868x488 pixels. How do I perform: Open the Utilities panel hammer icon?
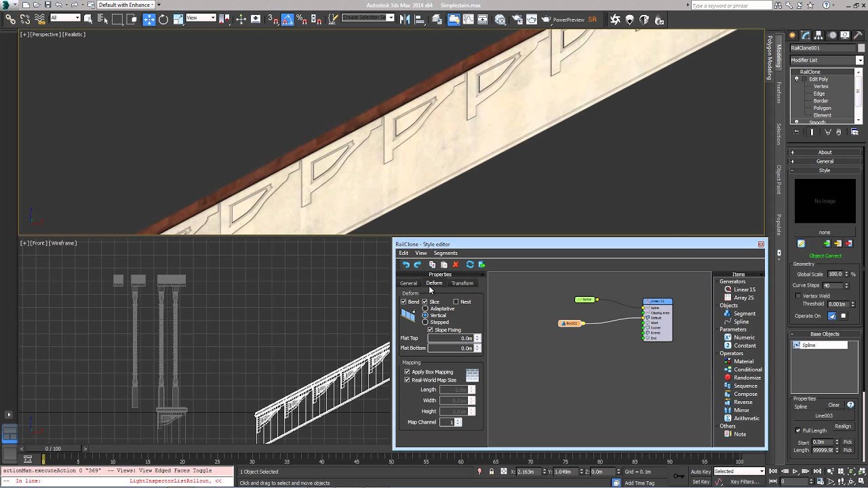point(858,35)
